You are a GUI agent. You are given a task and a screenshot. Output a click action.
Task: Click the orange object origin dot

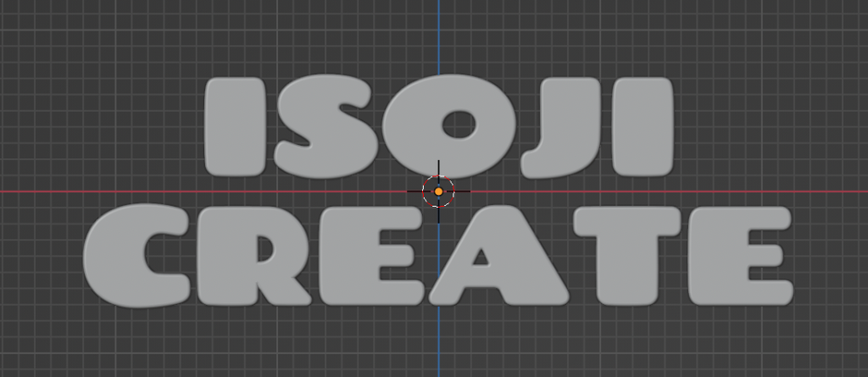438,191
